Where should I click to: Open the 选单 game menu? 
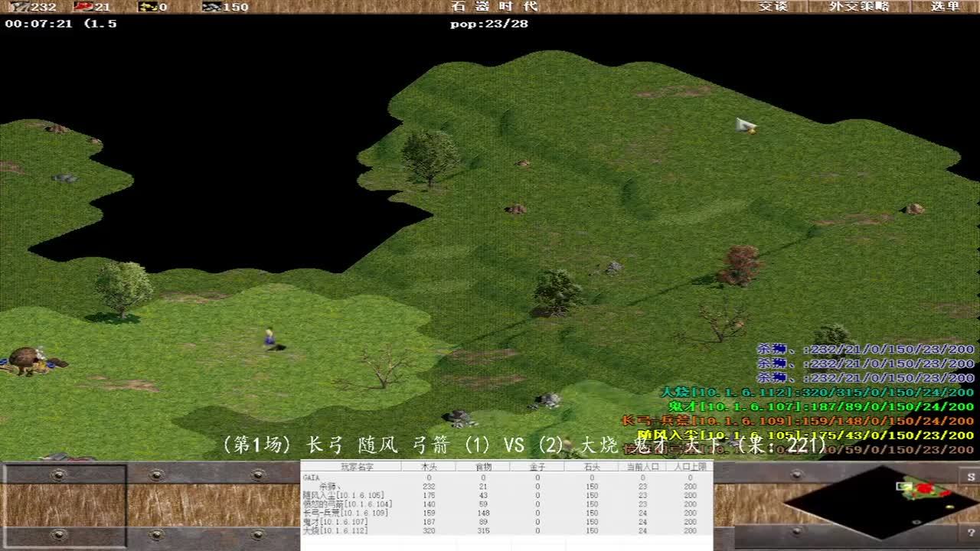tap(945, 6)
